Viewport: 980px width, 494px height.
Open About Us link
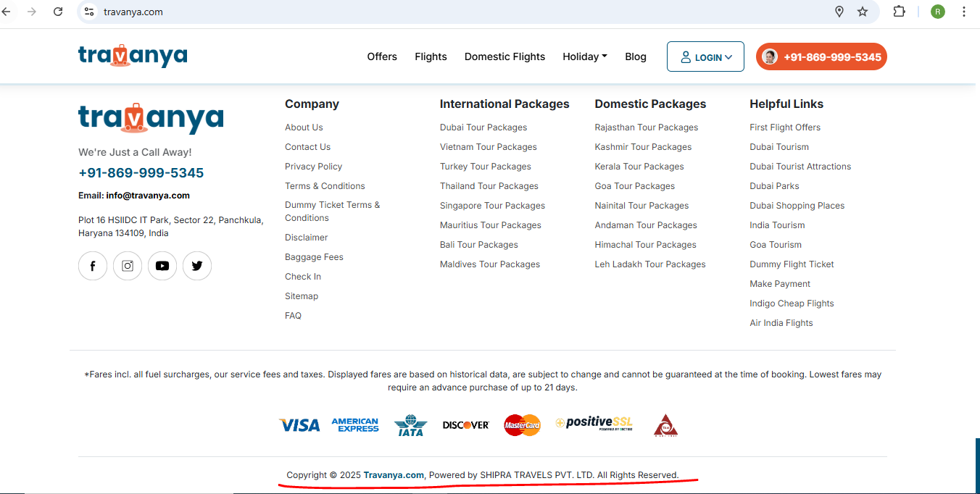pyautogui.click(x=304, y=127)
